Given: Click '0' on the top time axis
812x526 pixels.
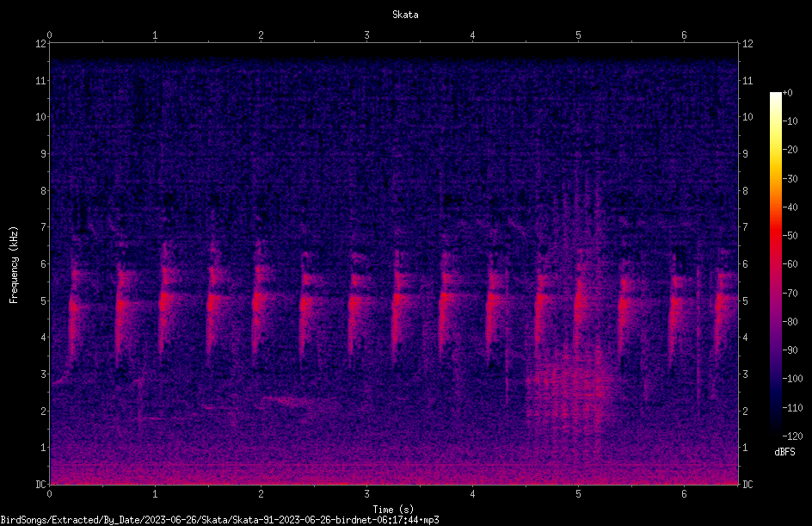Looking at the screenshot, I should 49,35.
